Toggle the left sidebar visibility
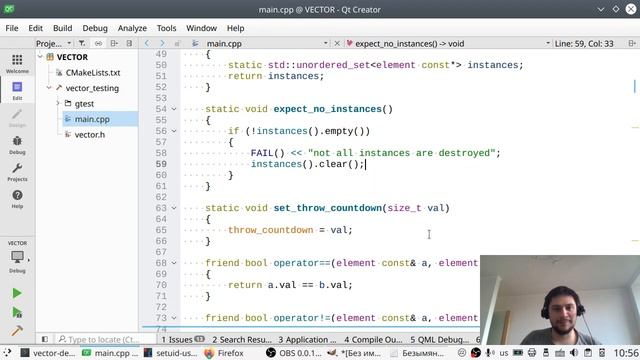The image size is (640, 360). (x=45, y=339)
